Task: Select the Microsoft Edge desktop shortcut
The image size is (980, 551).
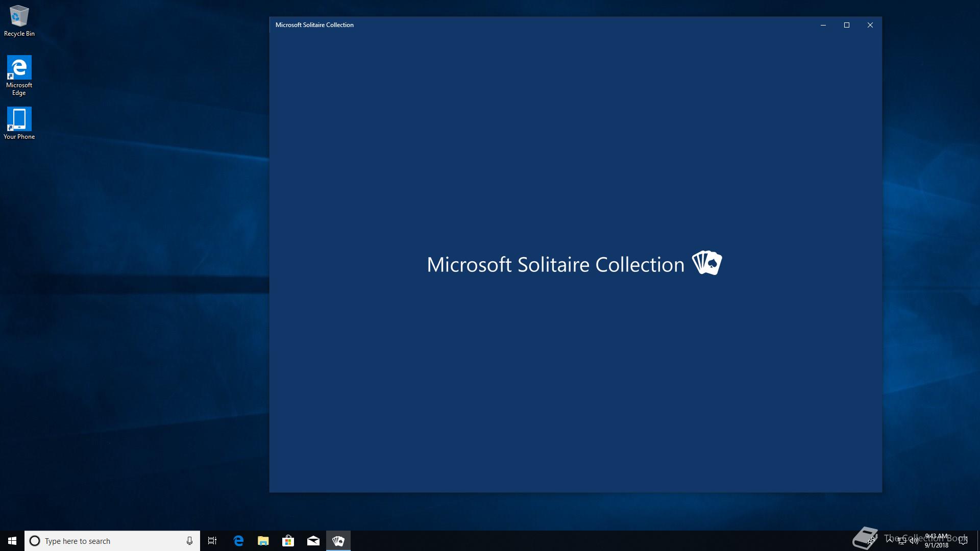Action: coord(19,76)
